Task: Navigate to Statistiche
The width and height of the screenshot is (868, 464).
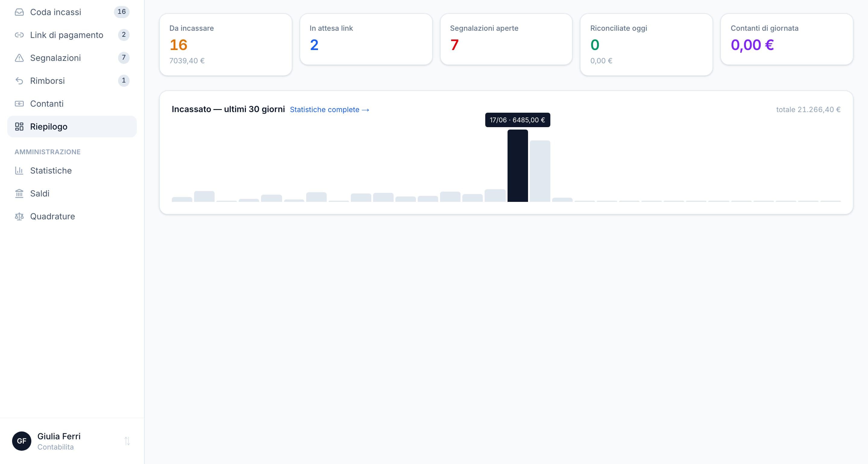Action: [x=72, y=171]
